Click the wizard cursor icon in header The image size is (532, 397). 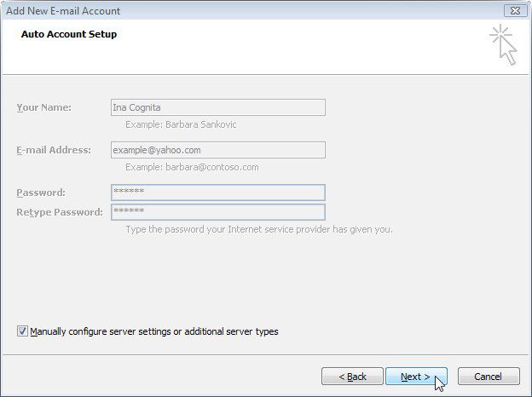click(x=504, y=44)
